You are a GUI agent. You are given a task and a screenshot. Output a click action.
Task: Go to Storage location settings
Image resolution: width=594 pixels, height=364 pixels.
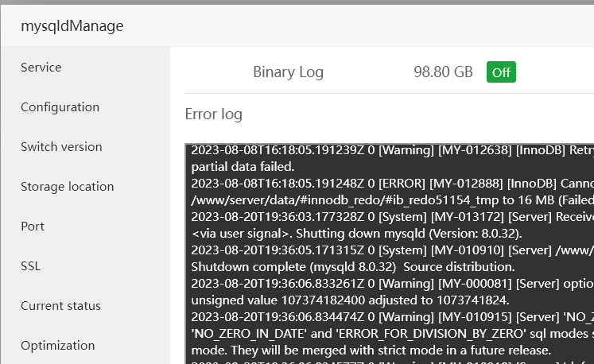coord(68,187)
